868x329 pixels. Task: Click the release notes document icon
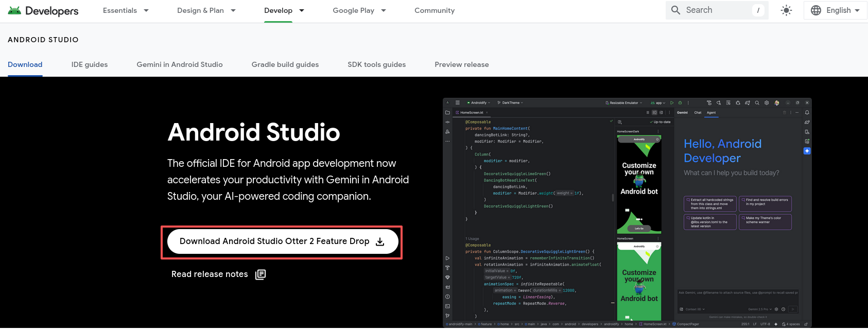click(261, 274)
